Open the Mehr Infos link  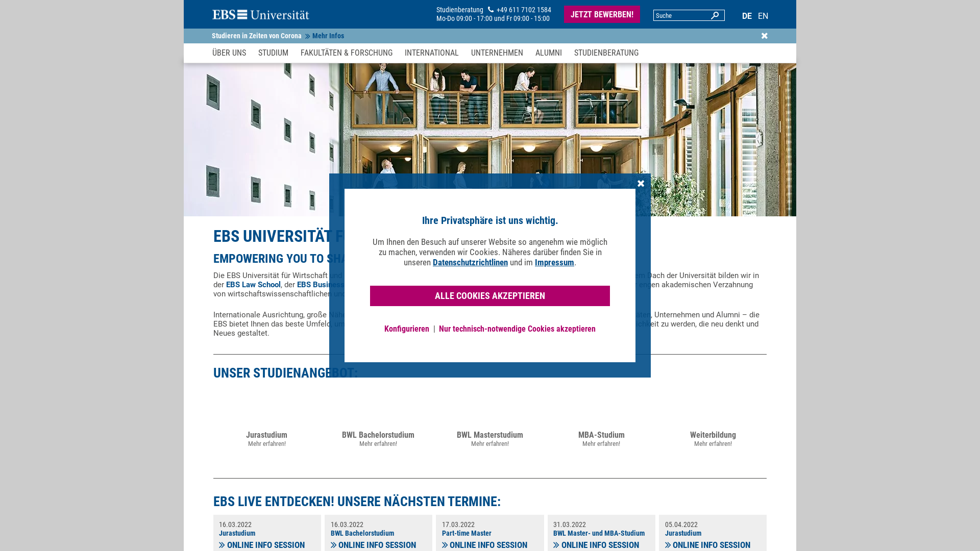[x=325, y=36]
